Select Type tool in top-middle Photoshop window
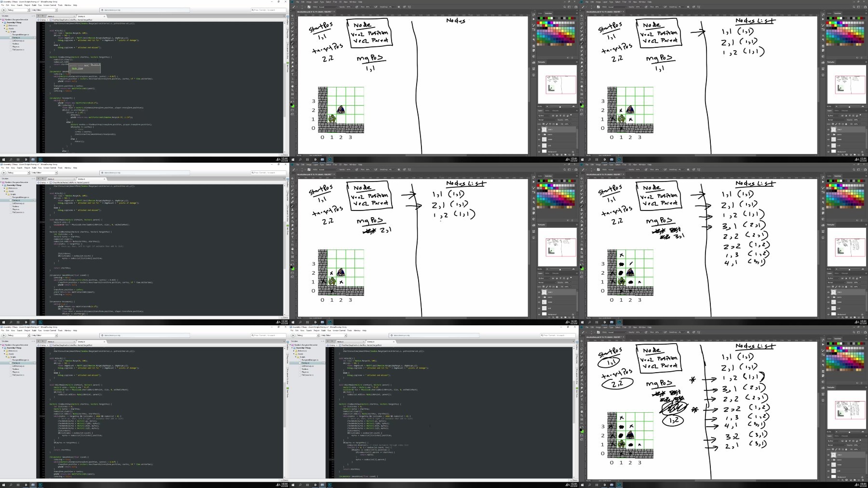The height and width of the screenshot is (488, 868). click(x=292, y=74)
